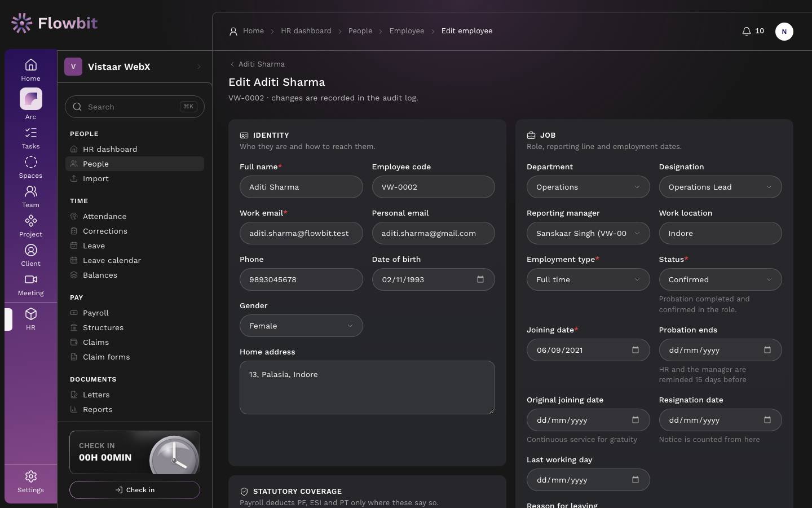Open the Home icon in left rail
Screen dimensions: 812x508
coord(30,70)
